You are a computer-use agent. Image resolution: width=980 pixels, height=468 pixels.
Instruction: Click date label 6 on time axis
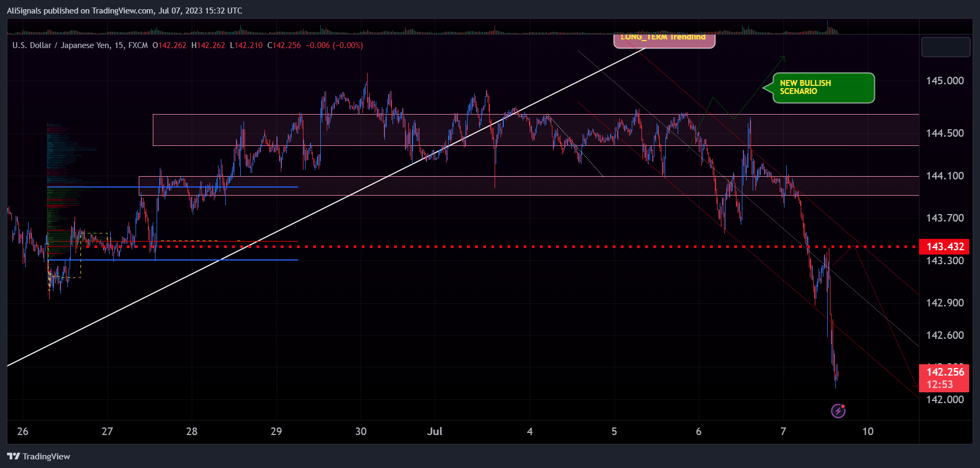[x=699, y=431]
